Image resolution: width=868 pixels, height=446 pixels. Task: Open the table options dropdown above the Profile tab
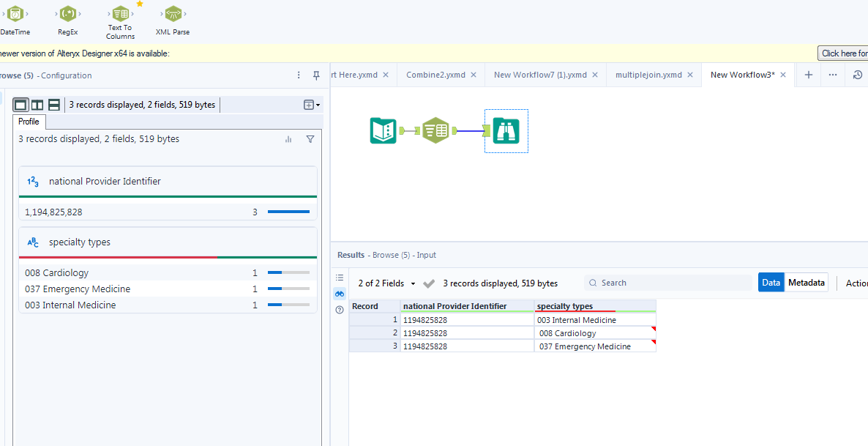310,105
